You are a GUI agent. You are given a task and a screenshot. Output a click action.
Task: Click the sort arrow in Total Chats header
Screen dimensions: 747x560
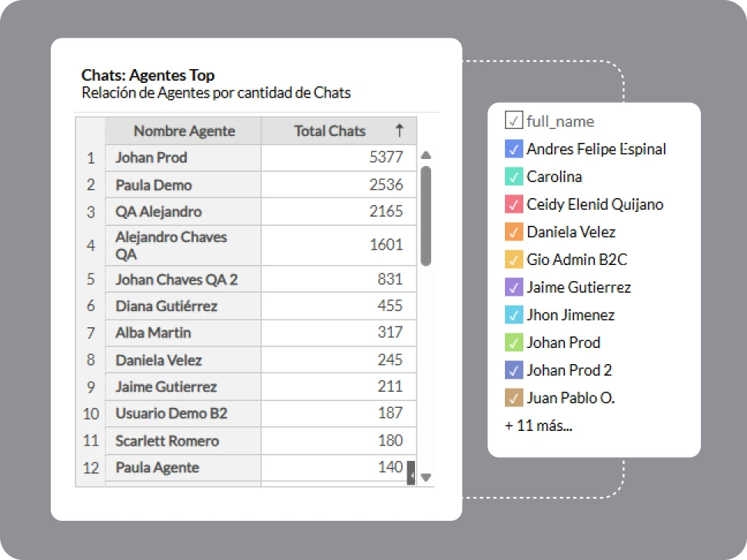click(x=399, y=131)
